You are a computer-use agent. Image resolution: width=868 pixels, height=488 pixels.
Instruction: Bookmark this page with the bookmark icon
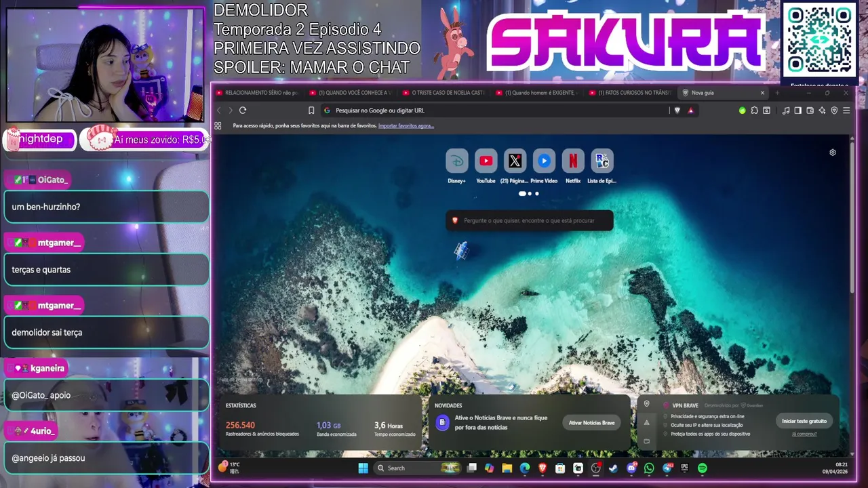pyautogui.click(x=311, y=110)
